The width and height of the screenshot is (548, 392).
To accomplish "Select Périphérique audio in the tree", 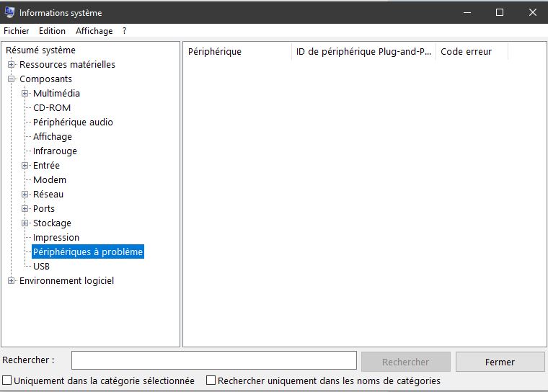I will (x=73, y=122).
